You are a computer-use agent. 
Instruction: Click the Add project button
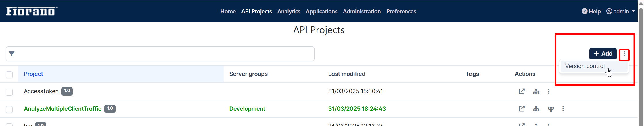click(x=603, y=54)
